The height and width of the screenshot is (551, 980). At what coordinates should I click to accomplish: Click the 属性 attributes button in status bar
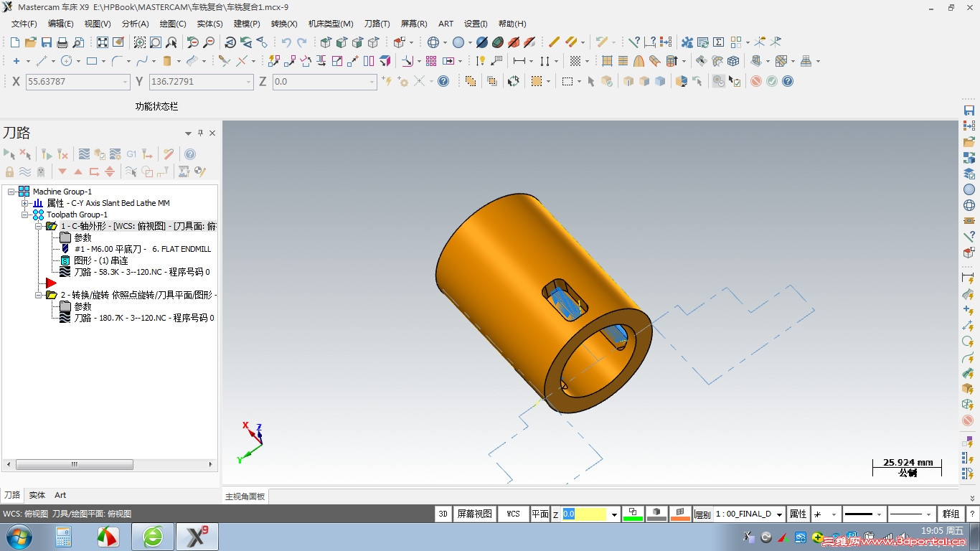click(x=798, y=514)
